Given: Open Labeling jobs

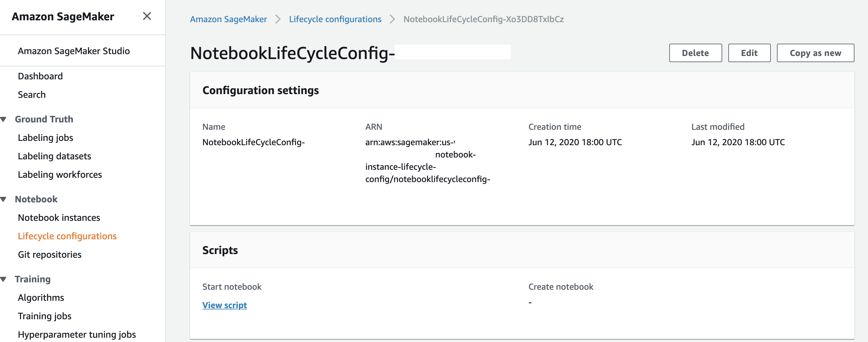Looking at the screenshot, I should coord(46,137).
